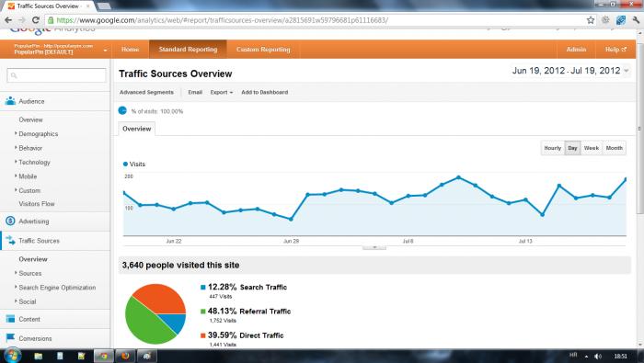
Task: Open the date range dropdown
Action: point(627,71)
